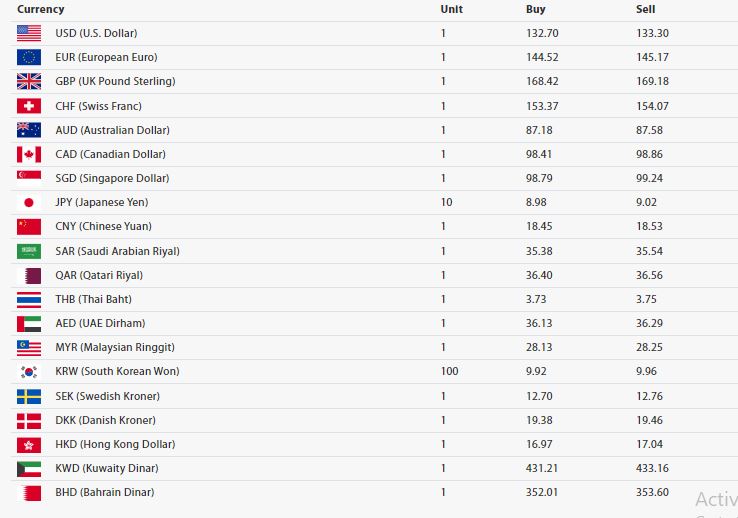This screenshot has width=738, height=518.
Task: Click the Swedish flag icon
Action: pyautogui.click(x=28, y=396)
